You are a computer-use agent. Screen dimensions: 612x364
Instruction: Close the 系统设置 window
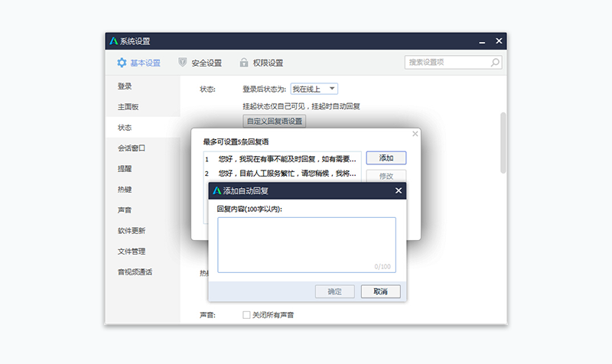(x=499, y=41)
